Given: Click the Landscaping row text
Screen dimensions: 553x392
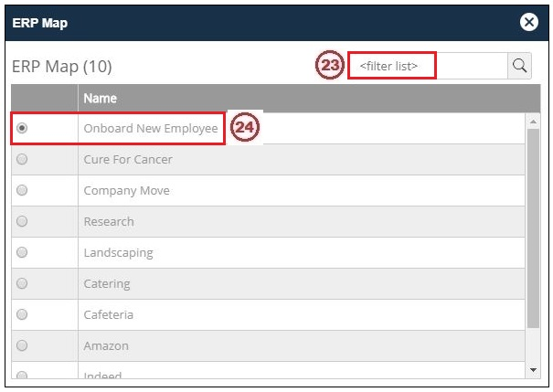Looking at the screenshot, I should [118, 253].
